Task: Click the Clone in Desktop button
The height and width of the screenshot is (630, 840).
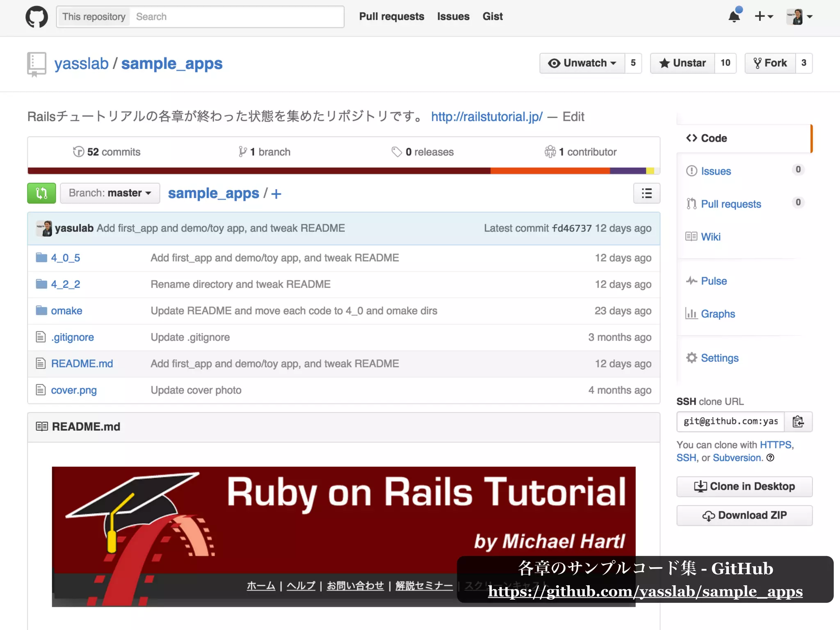Action: point(744,486)
